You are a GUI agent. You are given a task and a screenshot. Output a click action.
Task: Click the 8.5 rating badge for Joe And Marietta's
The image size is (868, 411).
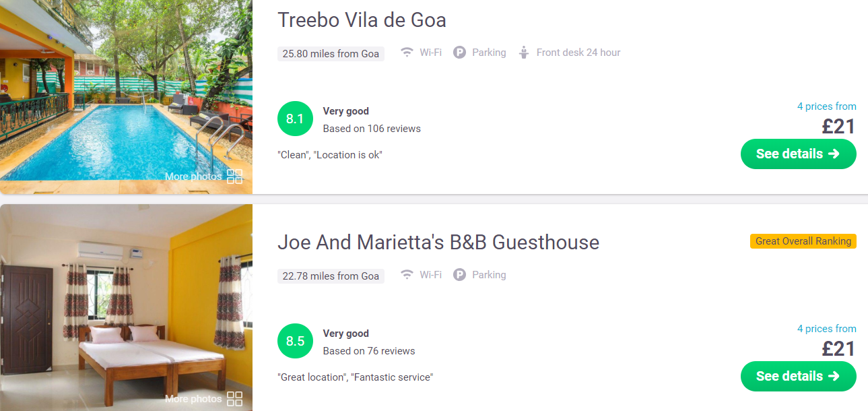pyautogui.click(x=295, y=342)
